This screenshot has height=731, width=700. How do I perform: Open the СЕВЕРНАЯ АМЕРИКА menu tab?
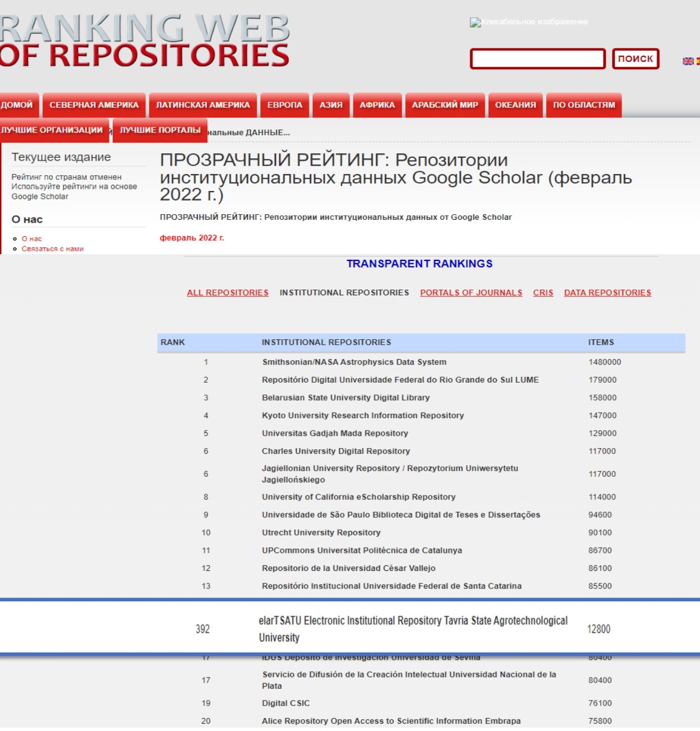[94, 105]
